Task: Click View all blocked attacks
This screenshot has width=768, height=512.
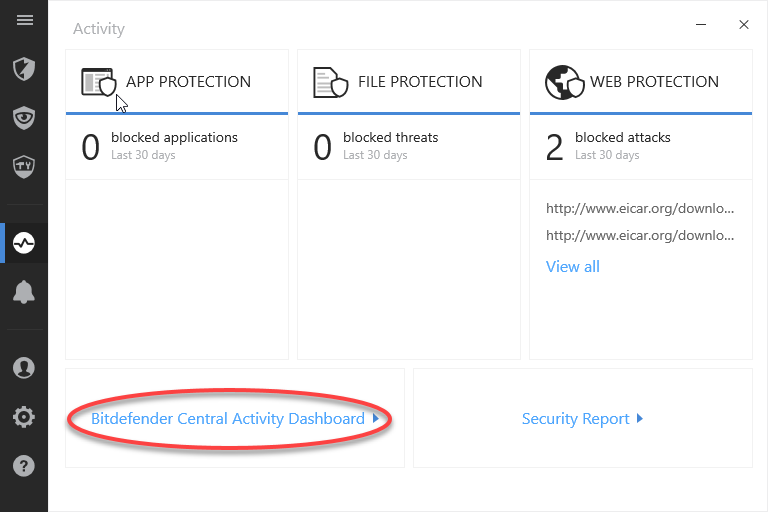Action: click(x=573, y=267)
